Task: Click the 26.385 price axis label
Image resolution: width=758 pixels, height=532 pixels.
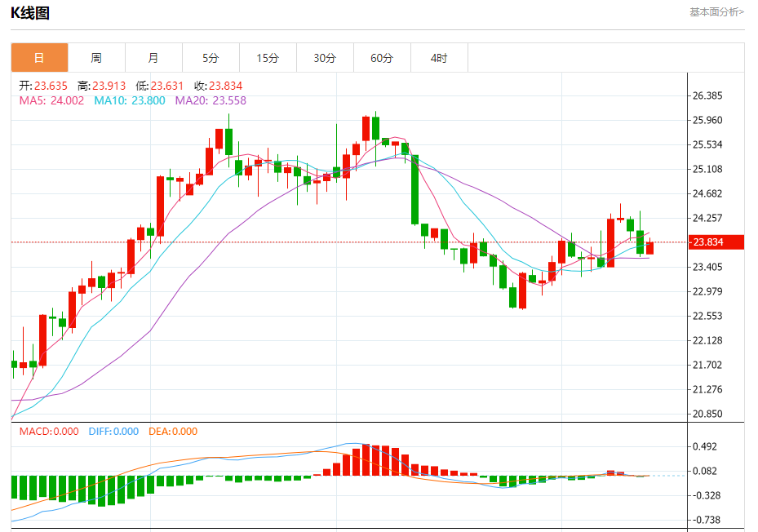Action: point(707,95)
